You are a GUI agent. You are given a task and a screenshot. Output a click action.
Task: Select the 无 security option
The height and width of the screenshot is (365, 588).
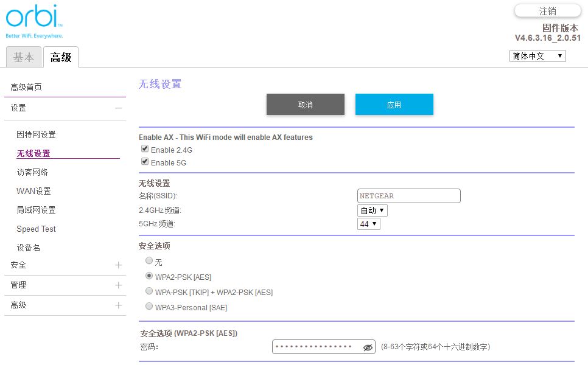pos(150,261)
